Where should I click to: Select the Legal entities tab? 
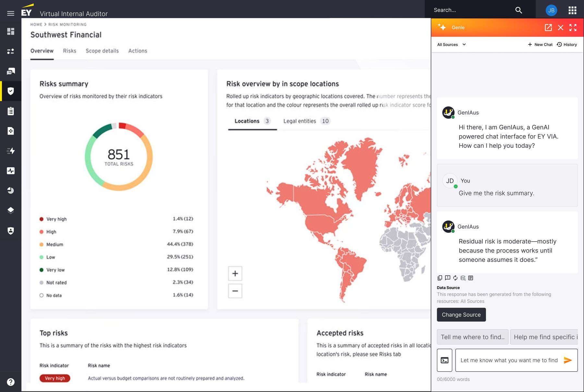point(307,121)
